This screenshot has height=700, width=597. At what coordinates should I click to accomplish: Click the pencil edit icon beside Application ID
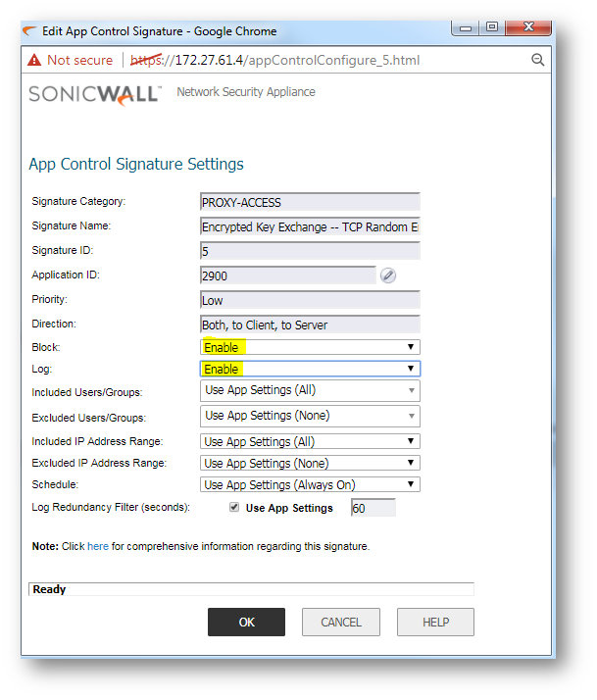coord(388,275)
